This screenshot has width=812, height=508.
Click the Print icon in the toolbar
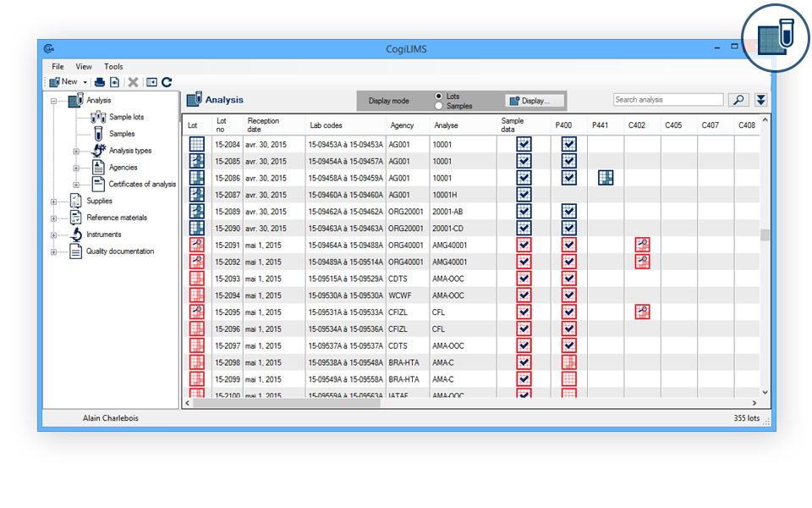[x=100, y=81]
